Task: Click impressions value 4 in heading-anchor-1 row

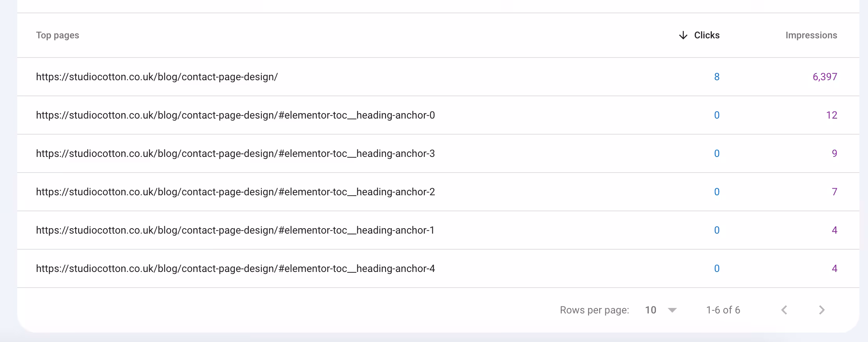Action: tap(834, 230)
